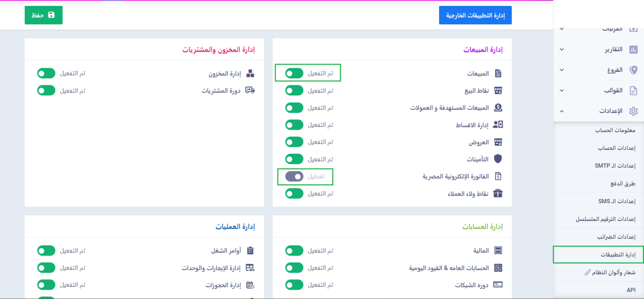Turn off the Offers (العروض) toggle
This screenshot has width=644, height=299.
pyautogui.click(x=294, y=142)
